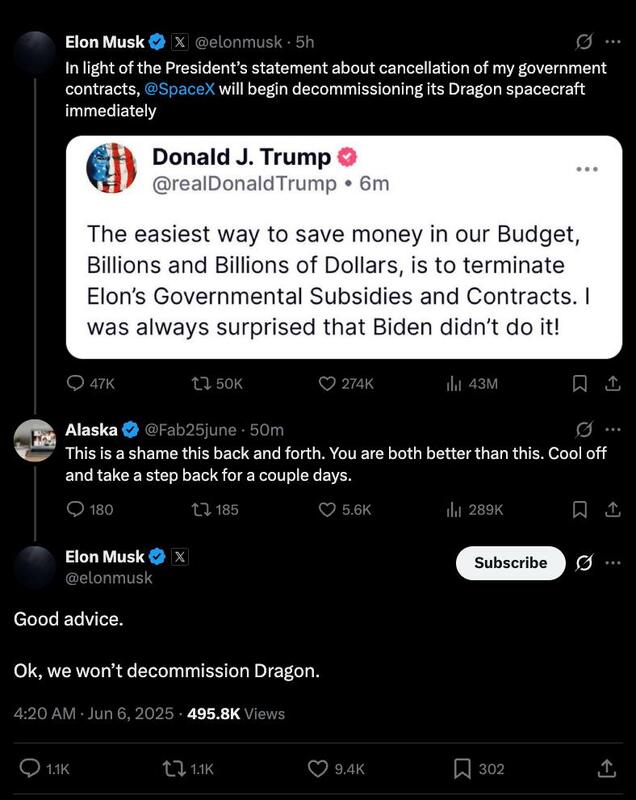Subscribe to Elon Musk
Screen dimensions: 636x800
[x=510, y=563]
